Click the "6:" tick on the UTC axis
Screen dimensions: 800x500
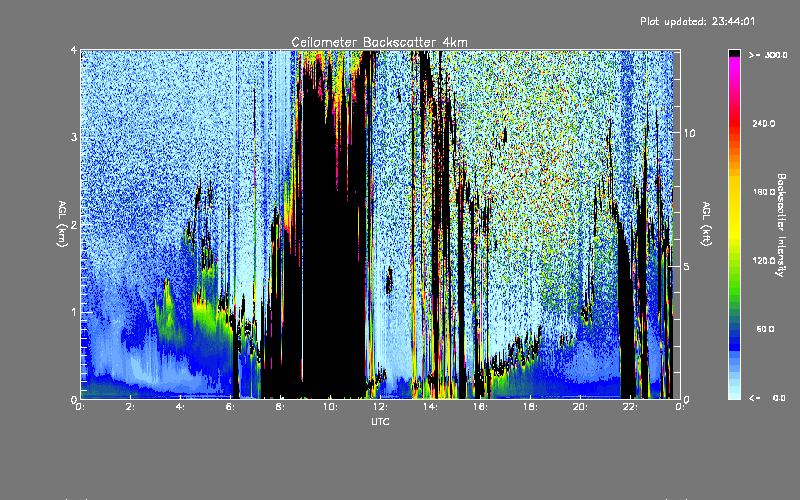pyautogui.click(x=230, y=407)
